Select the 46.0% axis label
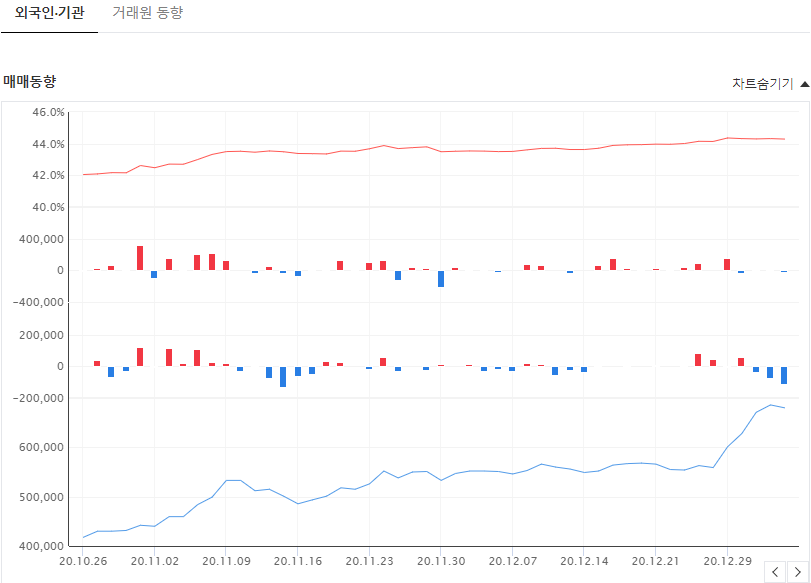 49,112
